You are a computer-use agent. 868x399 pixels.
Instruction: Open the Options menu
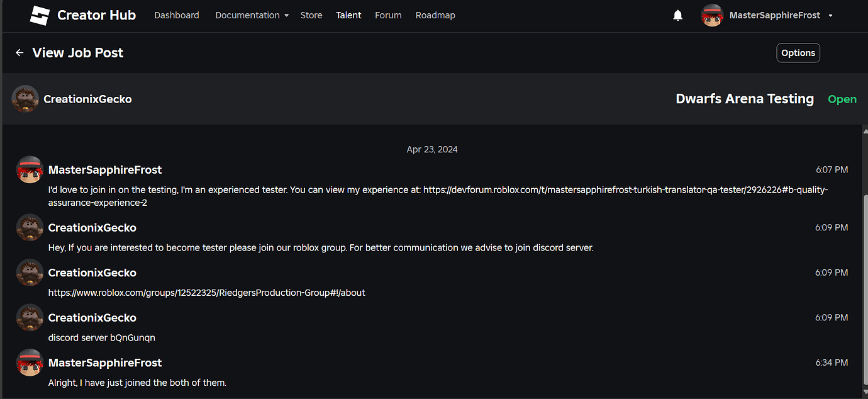[798, 52]
